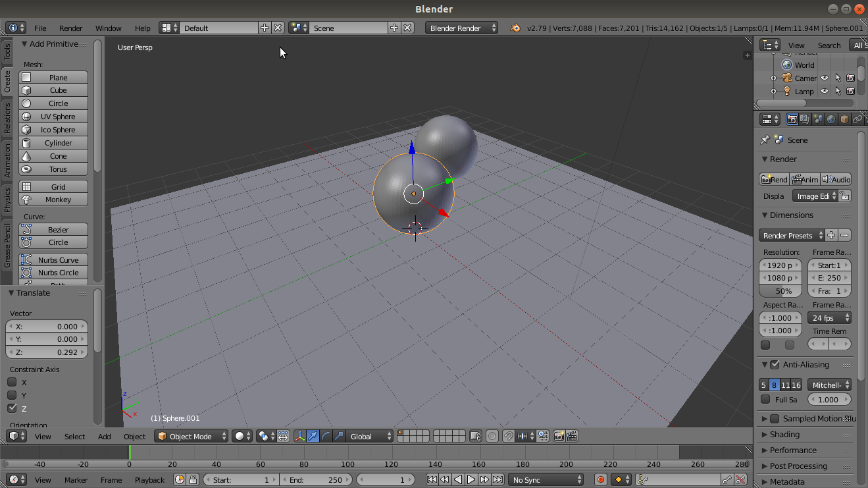
Task: Add a new screen layout with plus
Action: (x=265, y=28)
